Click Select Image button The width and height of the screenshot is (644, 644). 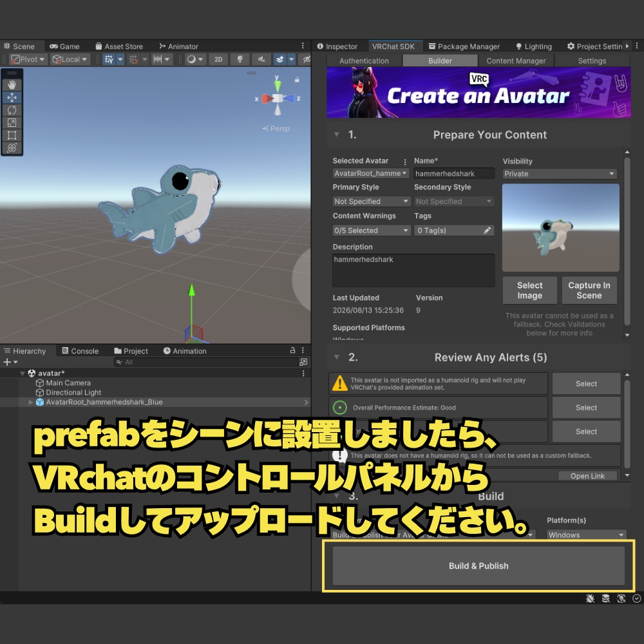point(530,290)
